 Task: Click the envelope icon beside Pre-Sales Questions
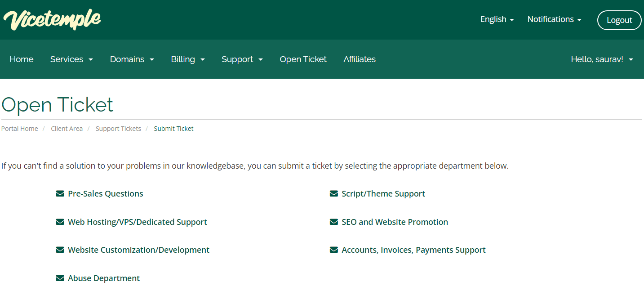(x=60, y=193)
